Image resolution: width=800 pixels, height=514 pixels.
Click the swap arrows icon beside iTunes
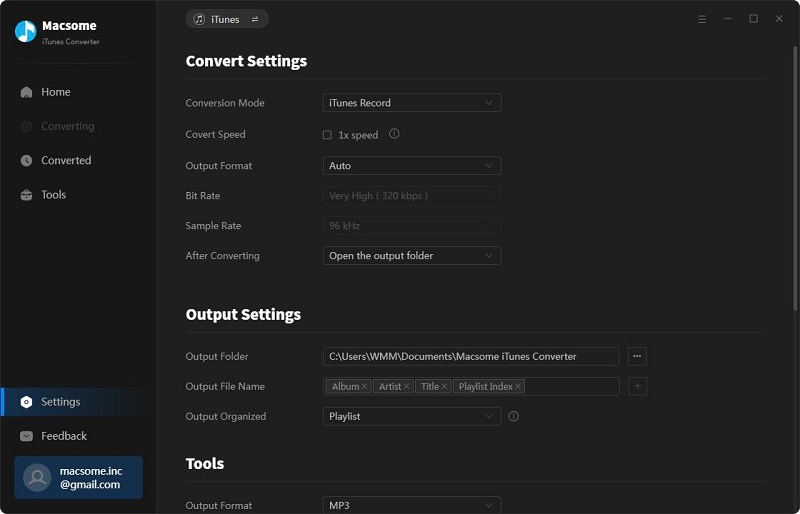coord(255,19)
